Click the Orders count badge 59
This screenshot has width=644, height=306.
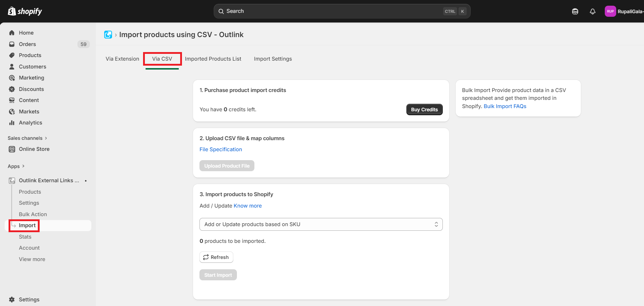[83, 44]
